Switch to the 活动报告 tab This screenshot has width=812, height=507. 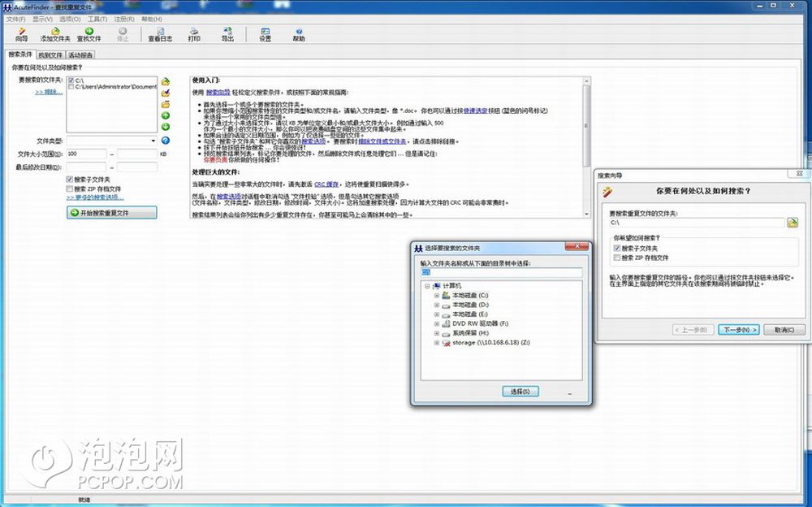tap(80, 55)
